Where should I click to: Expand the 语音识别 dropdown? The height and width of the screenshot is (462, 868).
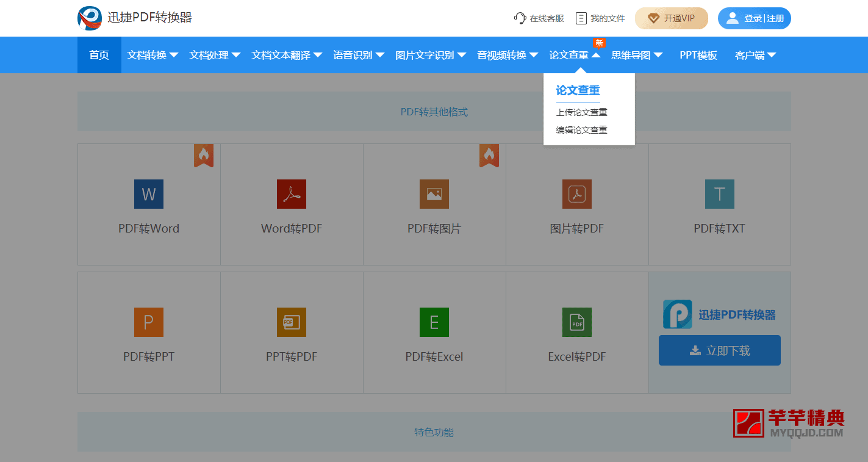tap(359, 55)
